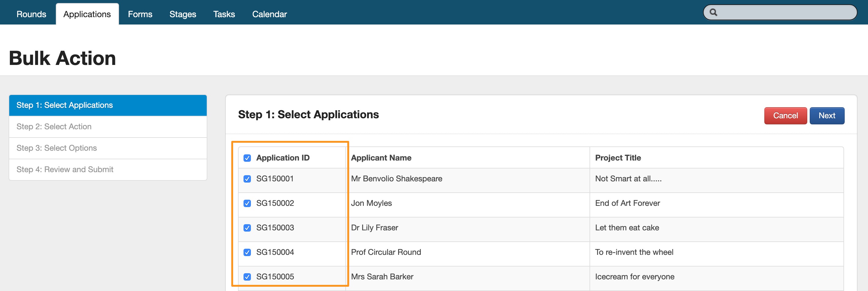Click Step 2: Select Action

click(108, 127)
